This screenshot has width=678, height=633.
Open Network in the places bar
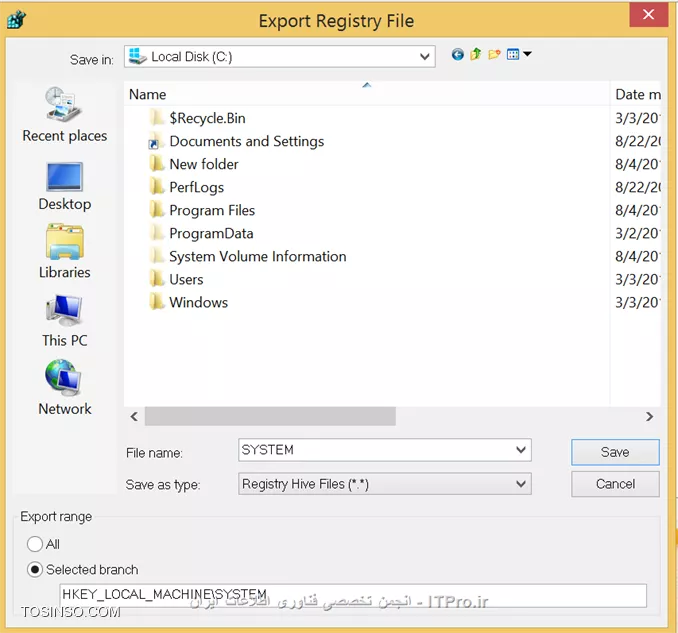point(64,387)
